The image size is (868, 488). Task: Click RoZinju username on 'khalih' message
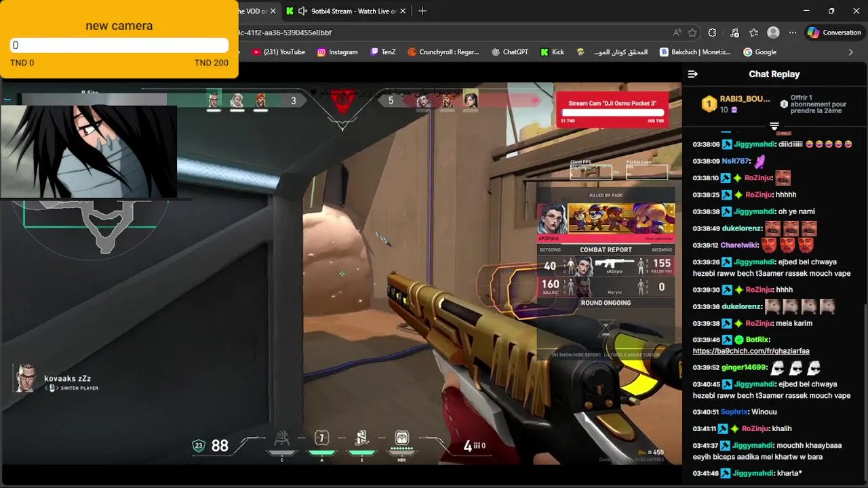click(x=756, y=428)
